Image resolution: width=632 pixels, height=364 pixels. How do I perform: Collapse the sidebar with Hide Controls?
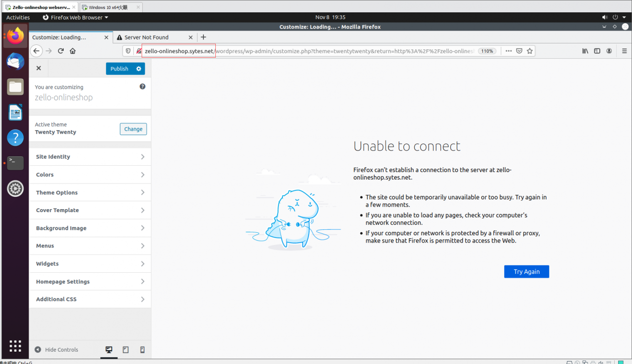[x=56, y=350]
